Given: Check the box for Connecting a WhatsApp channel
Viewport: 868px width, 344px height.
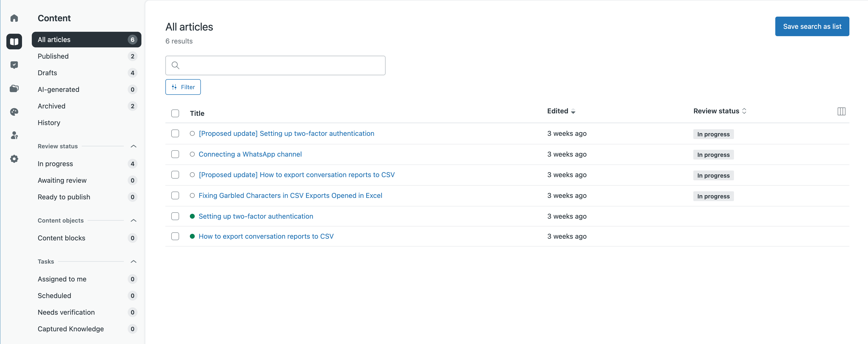Looking at the screenshot, I should coord(175,154).
